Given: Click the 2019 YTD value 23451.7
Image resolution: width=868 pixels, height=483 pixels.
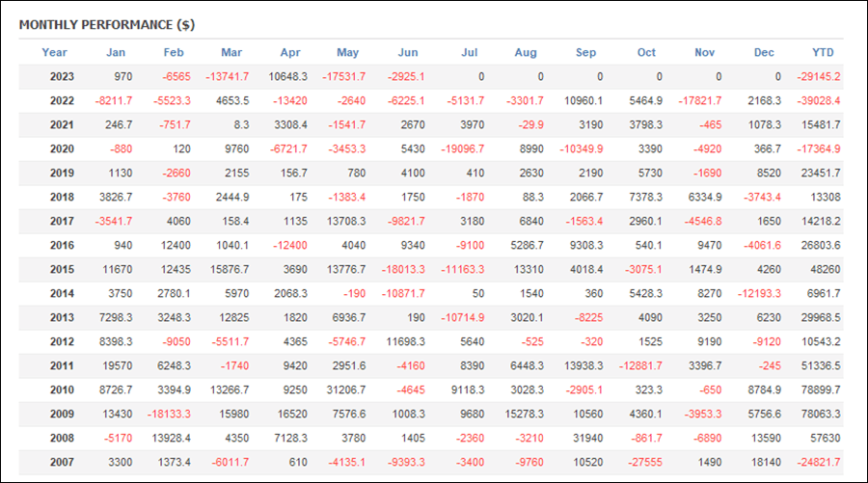Looking at the screenshot, I should (x=821, y=174).
